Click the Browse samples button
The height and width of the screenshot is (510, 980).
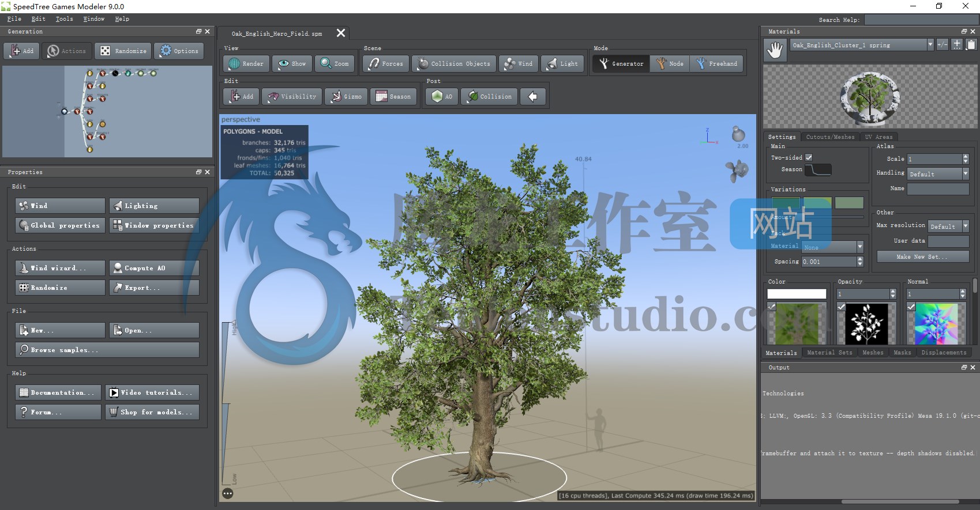pos(107,350)
